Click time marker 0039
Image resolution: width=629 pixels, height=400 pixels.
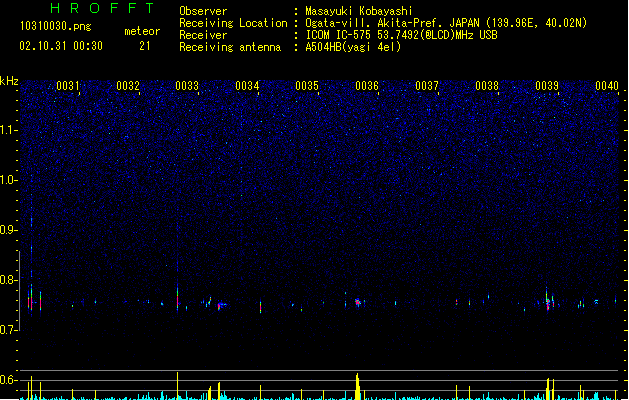coord(547,86)
